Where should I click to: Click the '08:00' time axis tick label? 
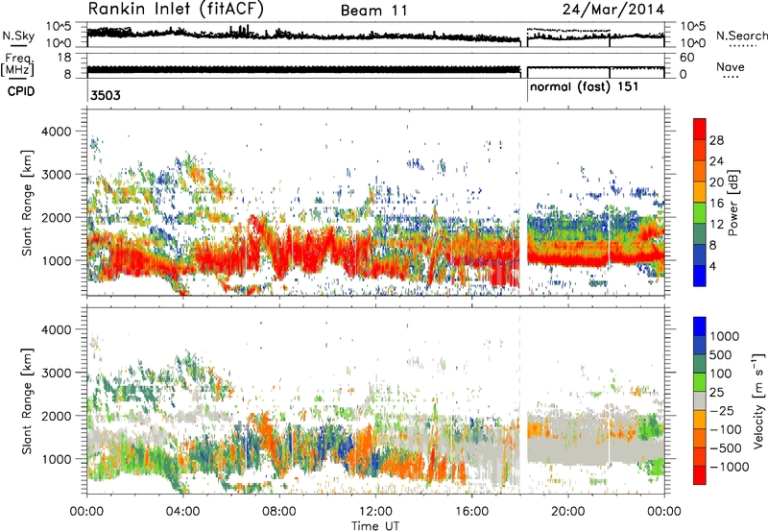pyautogui.click(x=279, y=512)
